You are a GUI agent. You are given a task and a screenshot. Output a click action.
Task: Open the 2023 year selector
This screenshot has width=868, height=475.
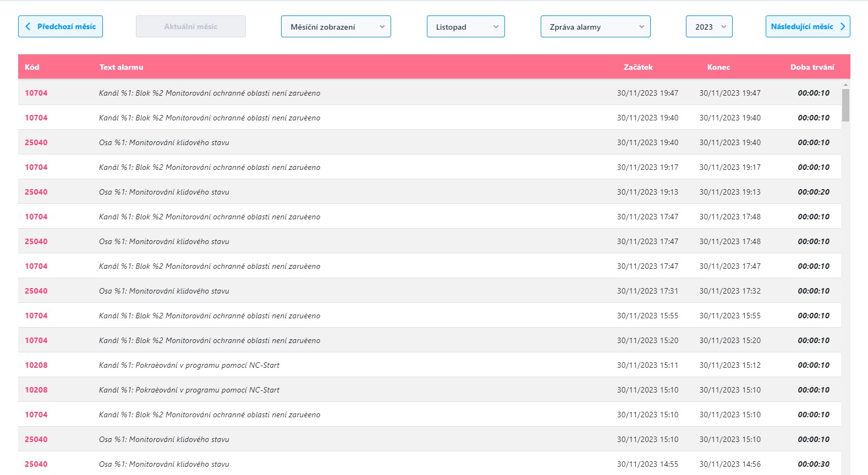(x=708, y=26)
